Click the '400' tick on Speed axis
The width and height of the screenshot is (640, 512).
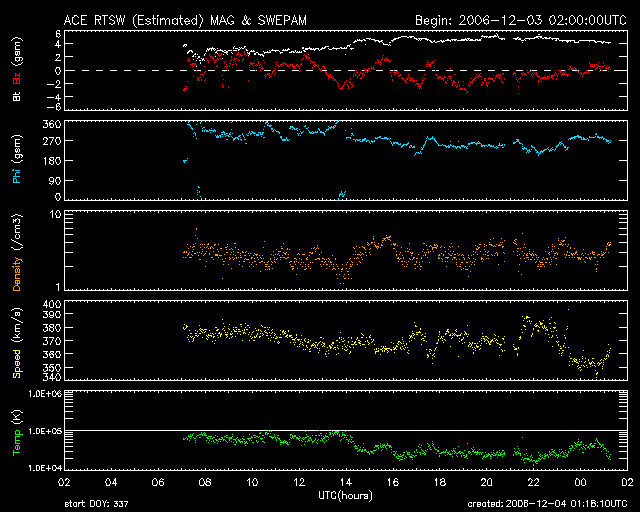click(52, 305)
